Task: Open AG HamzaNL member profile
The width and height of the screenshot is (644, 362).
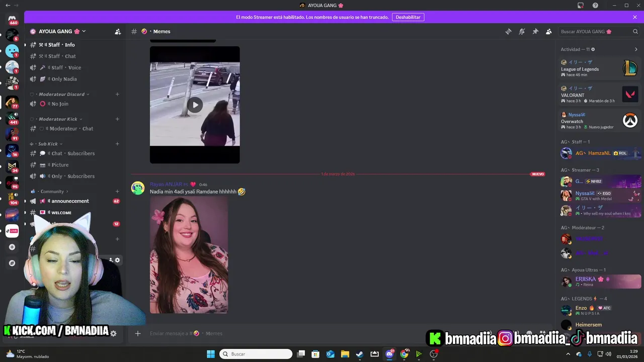Action: click(x=600, y=153)
